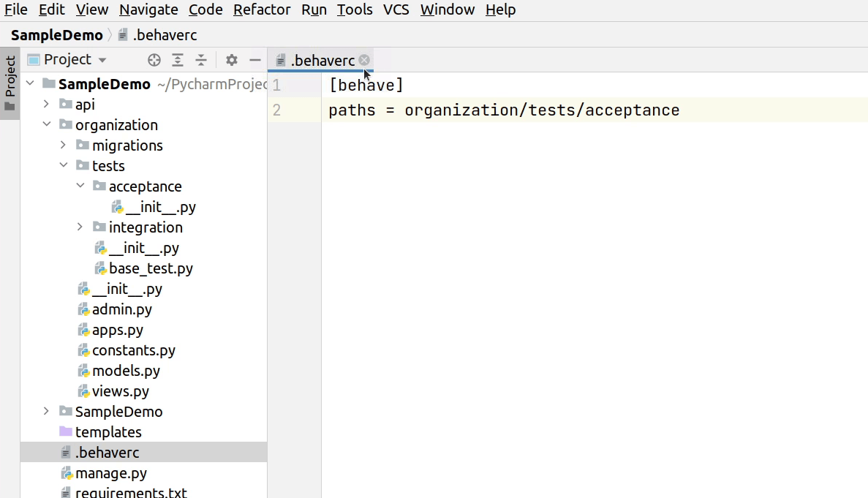This screenshot has height=498, width=868.
Task: Open the Refactor menu
Action: (x=263, y=10)
